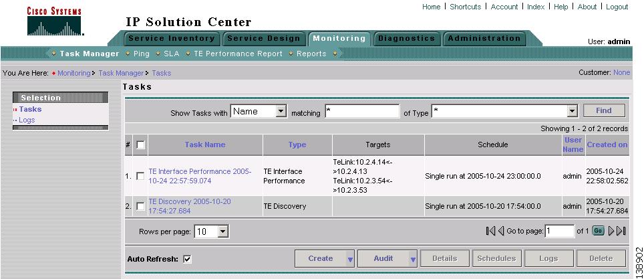Click the 'Showing 1 - 2 of 2 records' text
The width and height of the screenshot is (644, 279).
click(584, 129)
